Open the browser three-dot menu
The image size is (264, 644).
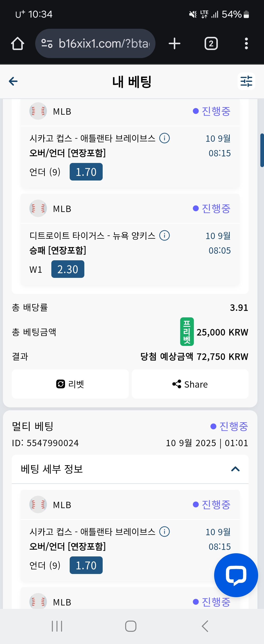point(246,43)
